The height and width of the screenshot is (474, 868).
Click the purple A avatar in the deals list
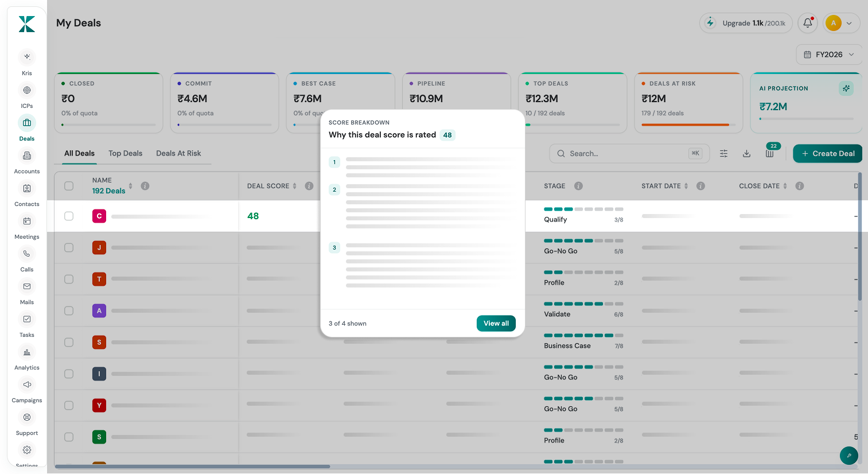[99, 310]
